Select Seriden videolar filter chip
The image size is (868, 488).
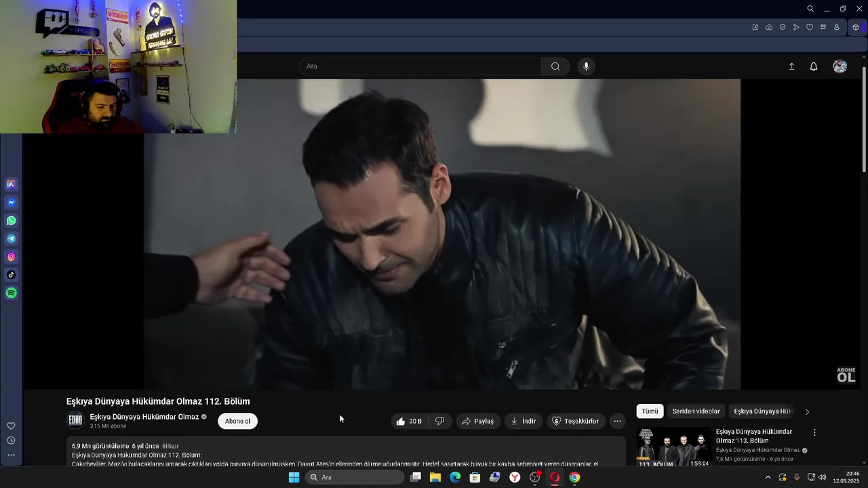click(x=696, y=411)
